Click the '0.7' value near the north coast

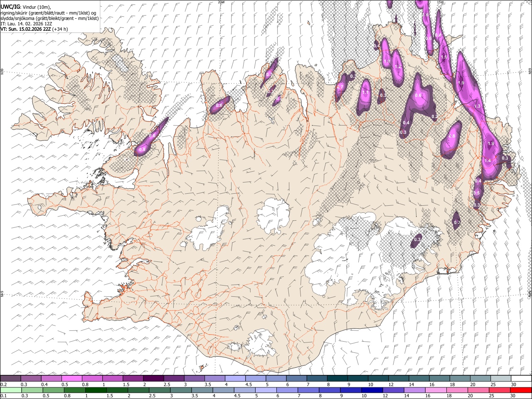click(269, 75)
